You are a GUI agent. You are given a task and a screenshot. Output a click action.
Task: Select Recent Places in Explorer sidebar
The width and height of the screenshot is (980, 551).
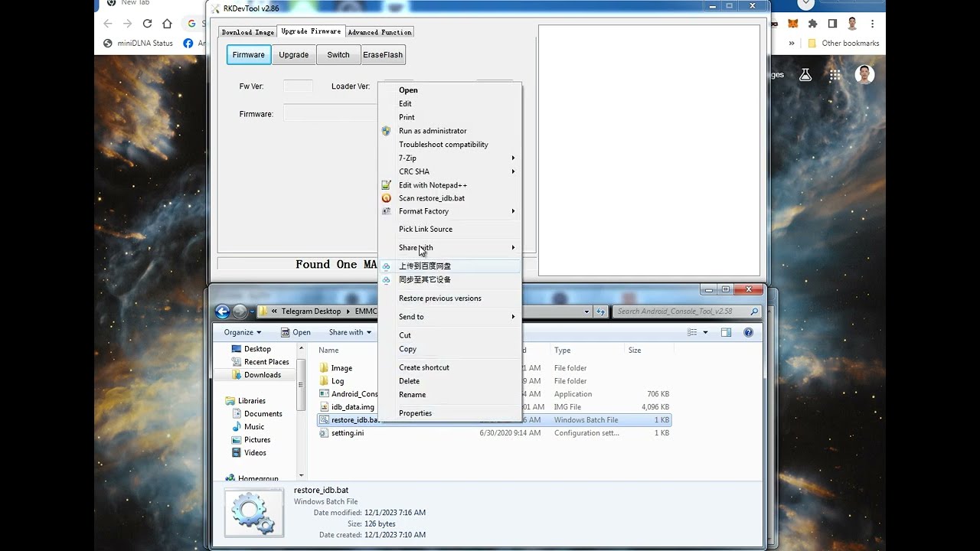click(260, 362)
